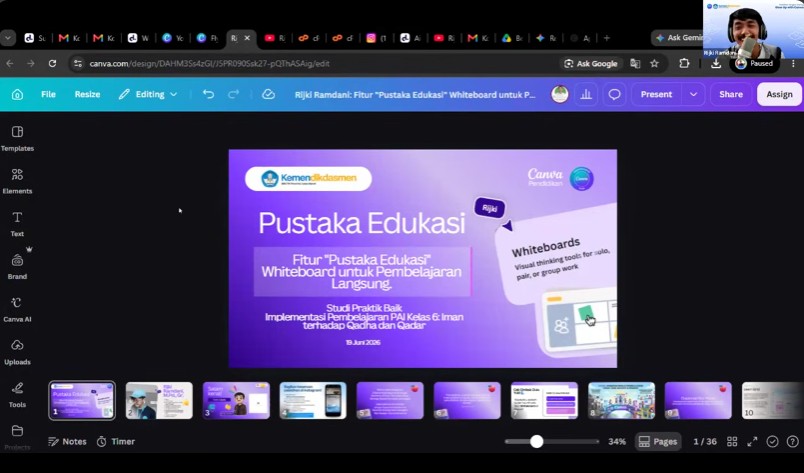
Task: Open the Uploads panel
Action: coord(17,352)
